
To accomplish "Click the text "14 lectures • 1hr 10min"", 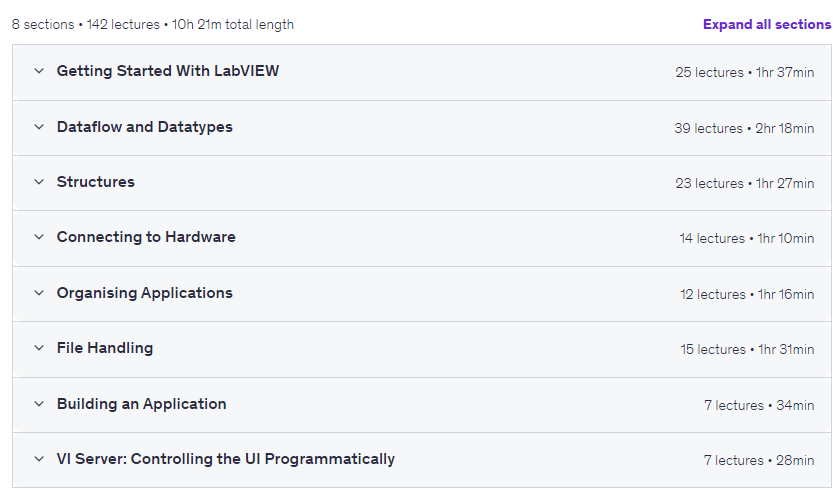I will tap(747, 239).
